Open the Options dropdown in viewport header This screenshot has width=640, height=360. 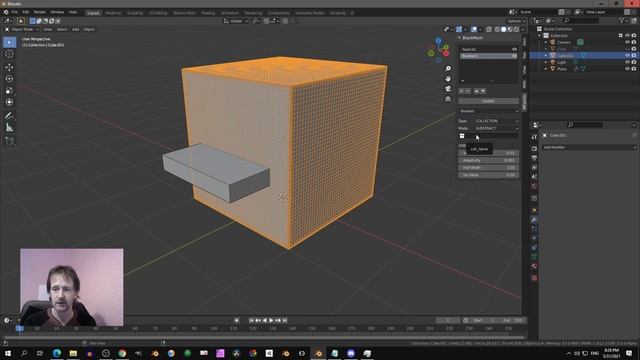pos(516,21)
